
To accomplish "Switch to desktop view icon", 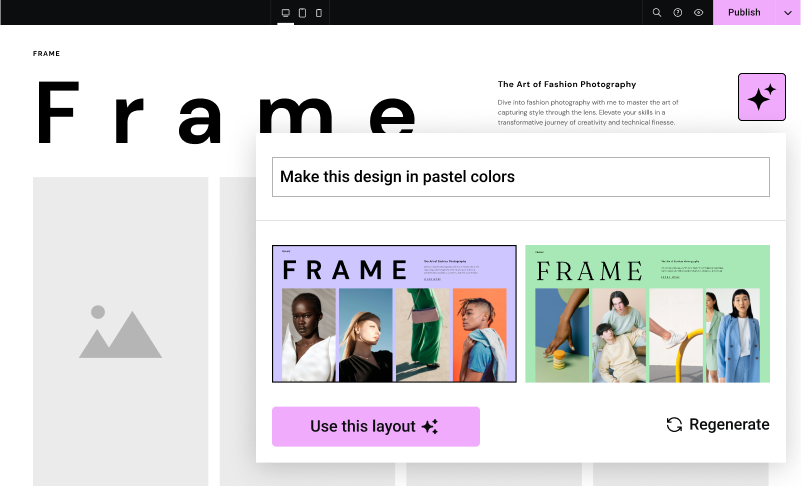I will tap(286, 12).
